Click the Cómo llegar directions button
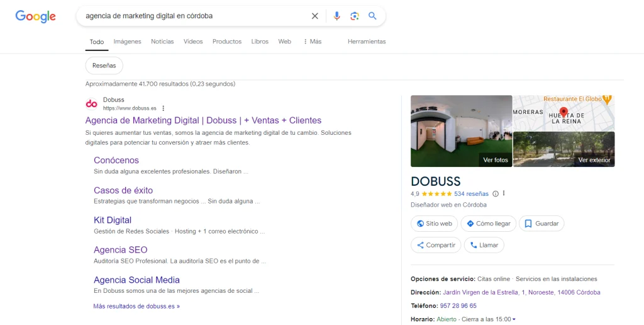The width and height of the screenshot is (644, 325). [x=488, y=224]
